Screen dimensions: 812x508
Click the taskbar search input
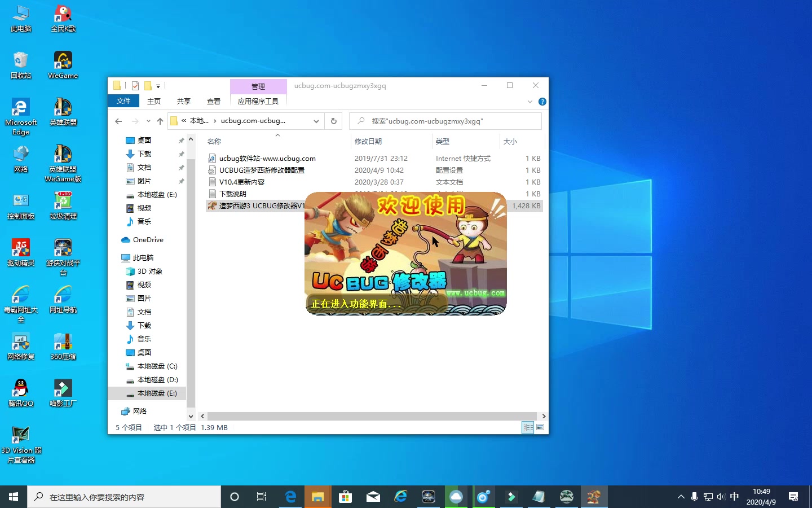tap(124, 497)
